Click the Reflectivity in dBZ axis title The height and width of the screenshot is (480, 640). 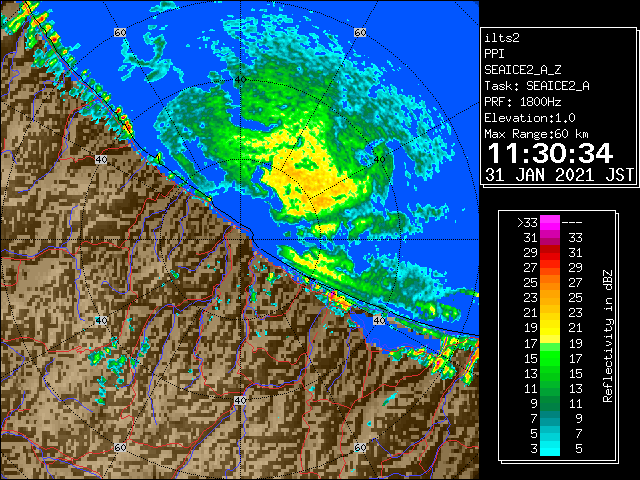coord(608,336)
